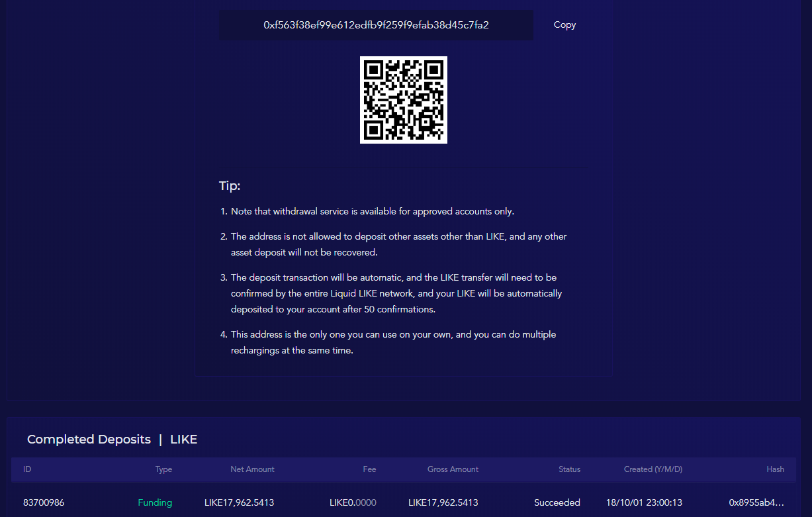This screenshot has height=517, width=812.
Task: Click the ID column header
Action: click(27, 469)
